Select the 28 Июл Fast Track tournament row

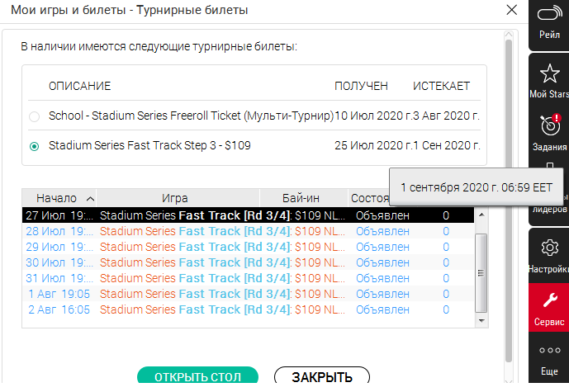click(248, 231)
